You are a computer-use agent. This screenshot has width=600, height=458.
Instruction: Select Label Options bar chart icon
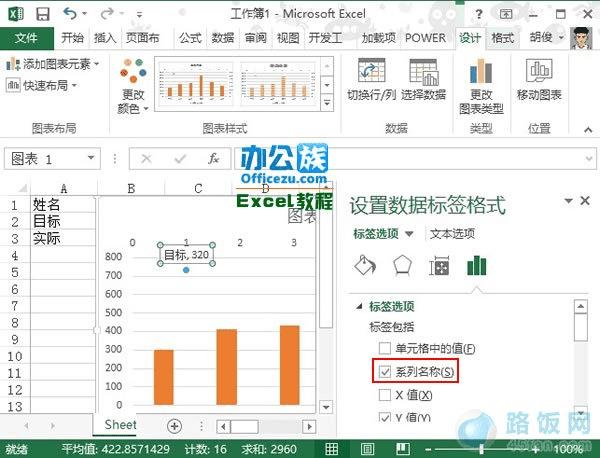pos(476,266)
